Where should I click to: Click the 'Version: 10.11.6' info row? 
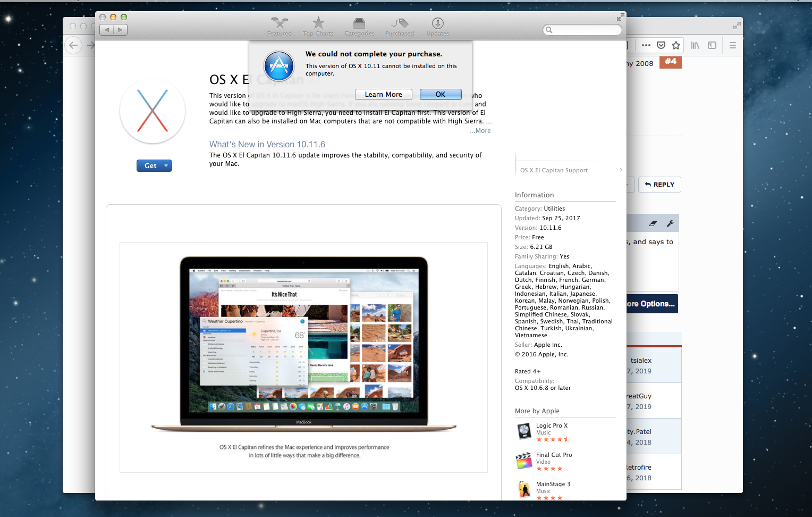(538, 228)
